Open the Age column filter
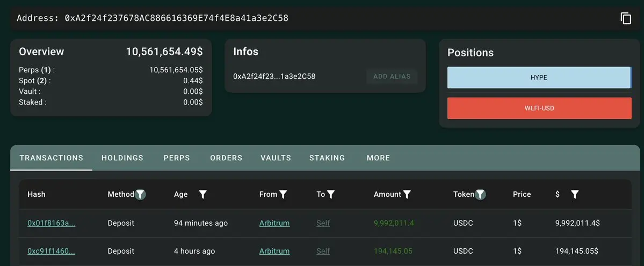644x266 pixels. (x=202, y=194)
